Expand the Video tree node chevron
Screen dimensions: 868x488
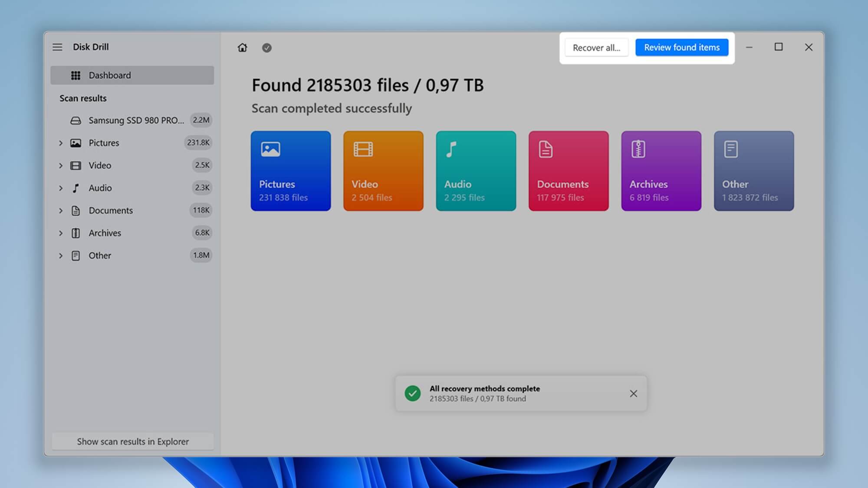pyautogui.click(x=61, y=165)
